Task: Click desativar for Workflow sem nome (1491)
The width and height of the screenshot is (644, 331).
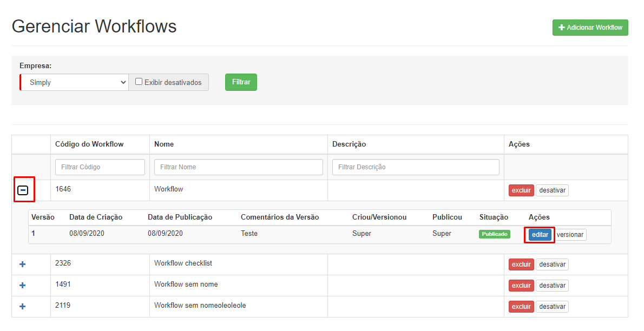Action: point(553,286)
